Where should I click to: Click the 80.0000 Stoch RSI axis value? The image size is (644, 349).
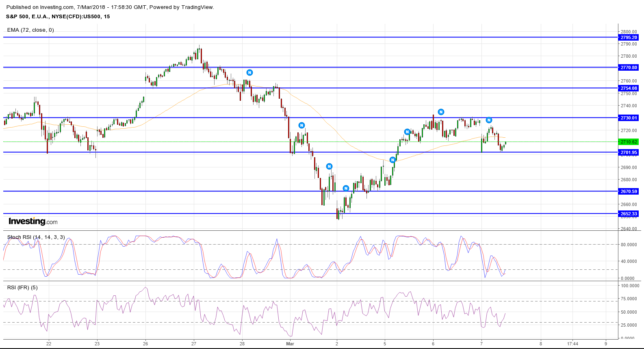coord(629,245)
